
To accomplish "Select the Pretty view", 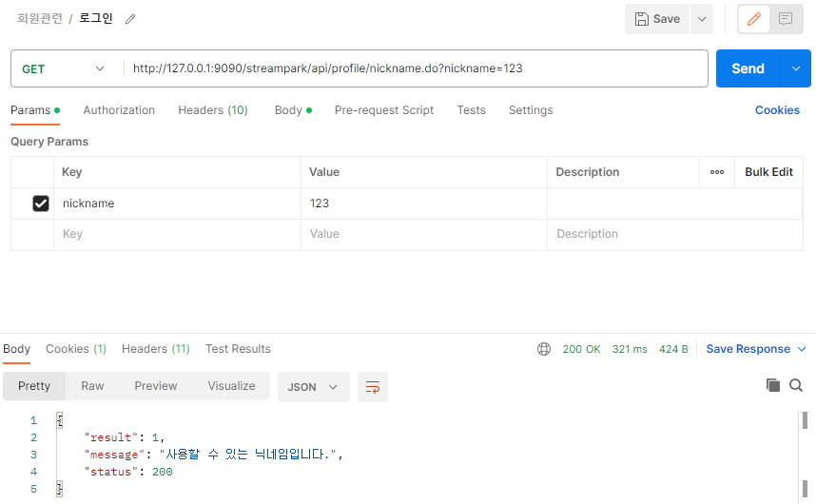I will pyautogui.click(x=34, y=386).
